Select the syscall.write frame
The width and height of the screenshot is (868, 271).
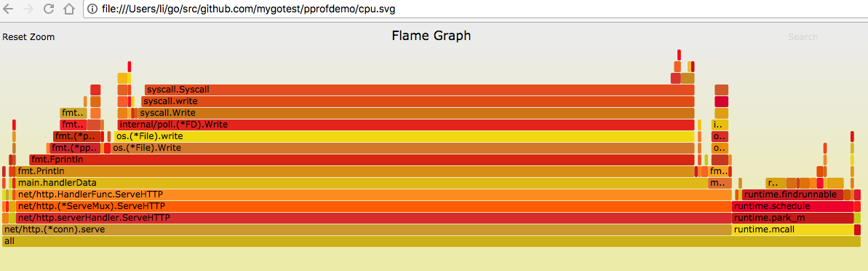tap(418, 101)
